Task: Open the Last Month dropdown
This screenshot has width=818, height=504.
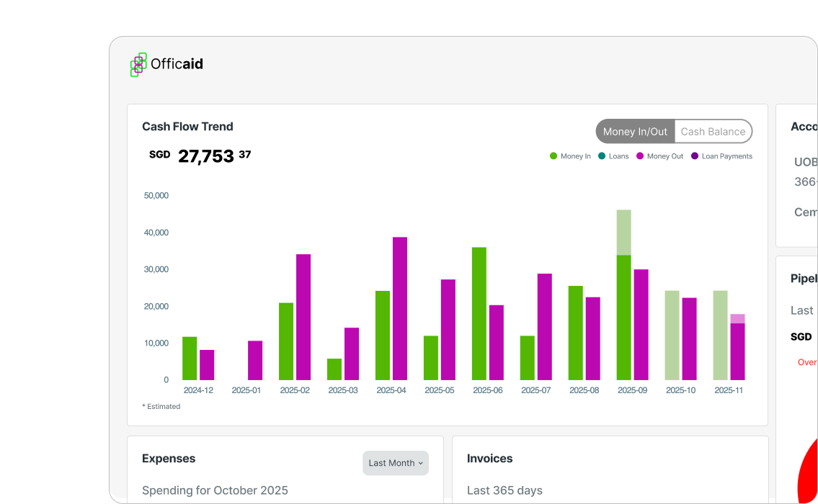Action: click(396, 463)
